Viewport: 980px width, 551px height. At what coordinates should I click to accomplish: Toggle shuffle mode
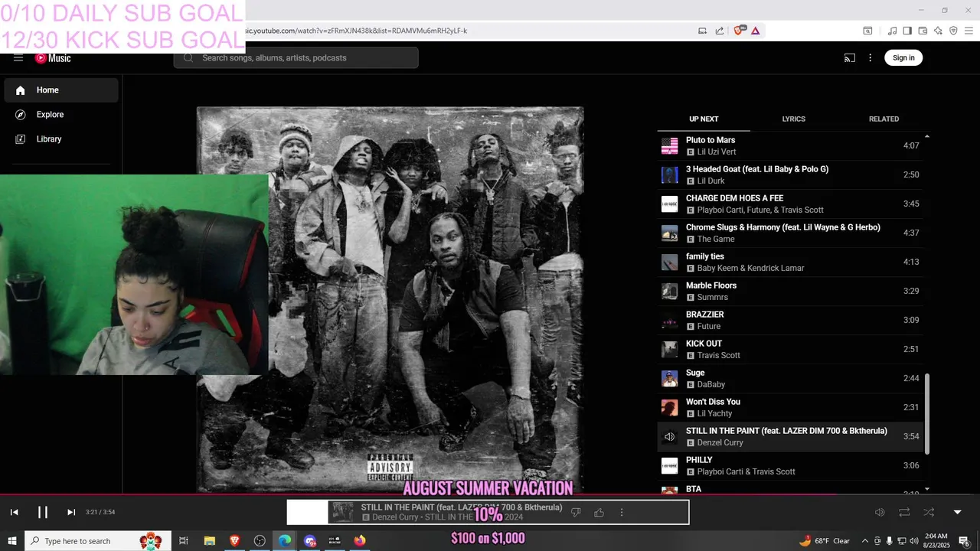tap(929, 512)
